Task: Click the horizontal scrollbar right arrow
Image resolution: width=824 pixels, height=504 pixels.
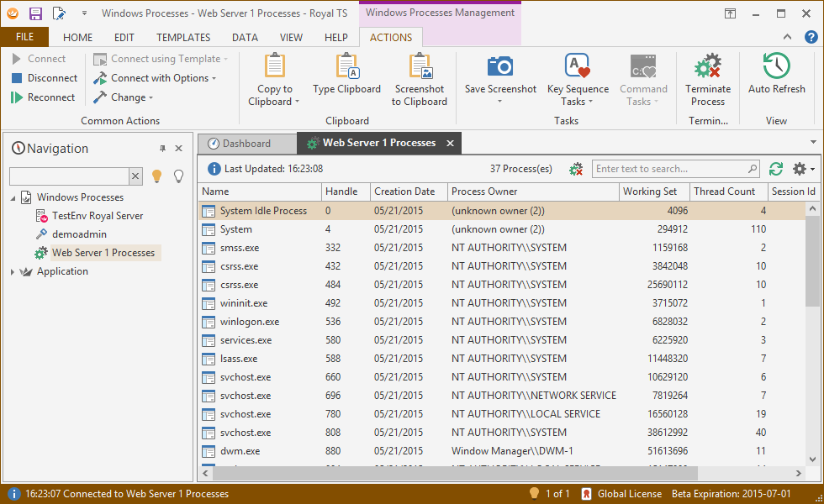Action: [x=798, y=473]
